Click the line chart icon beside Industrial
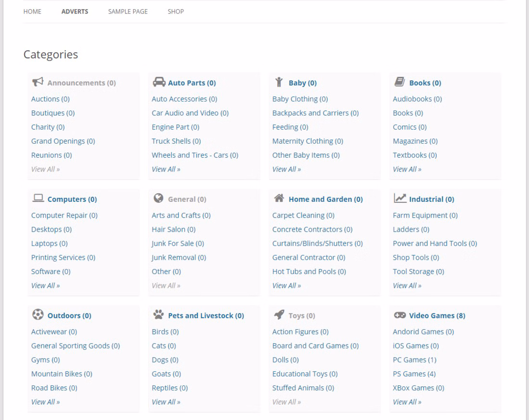 [x=400, y=198]
